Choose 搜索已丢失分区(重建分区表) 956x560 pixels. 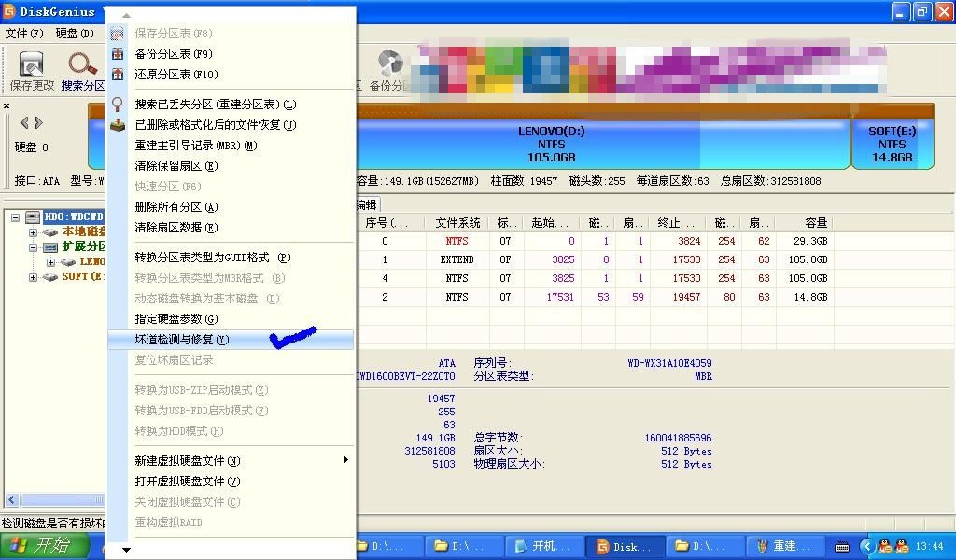click(231, 105)
